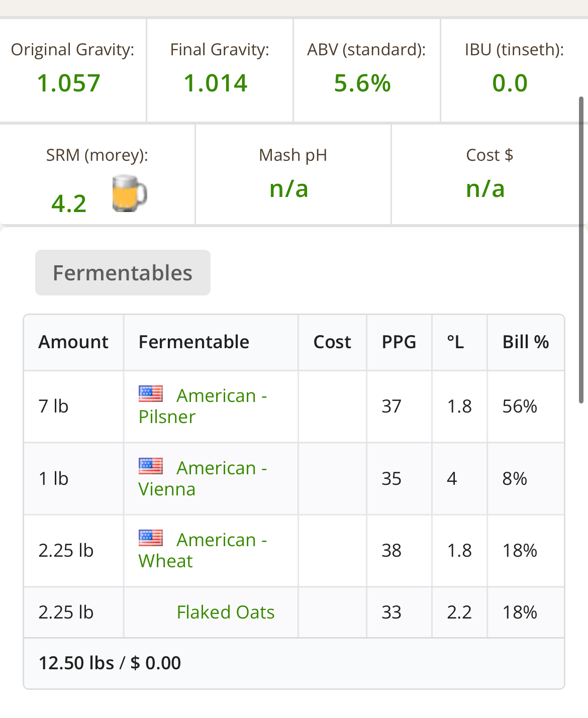Open the Flaked Oats fermentable link
The height and width of the screenshot is (718, 588).
click(x=226, y=612)
